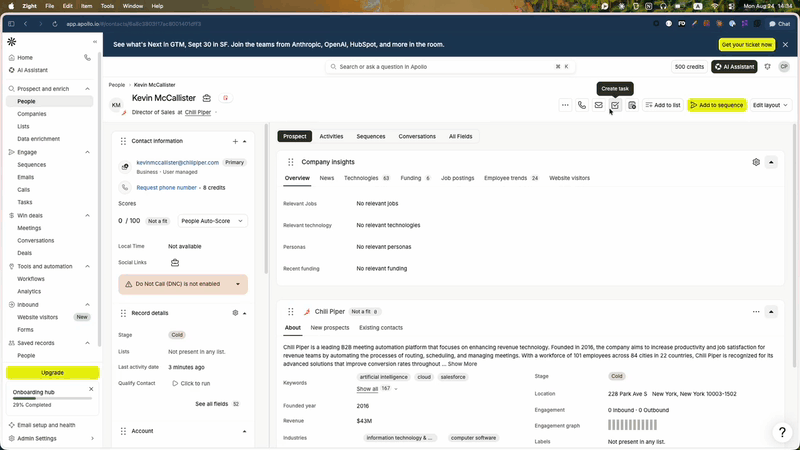Click the Apollo logo in sidebar
This screenshot has height=450, width=800.
click(x=12, y=42)
